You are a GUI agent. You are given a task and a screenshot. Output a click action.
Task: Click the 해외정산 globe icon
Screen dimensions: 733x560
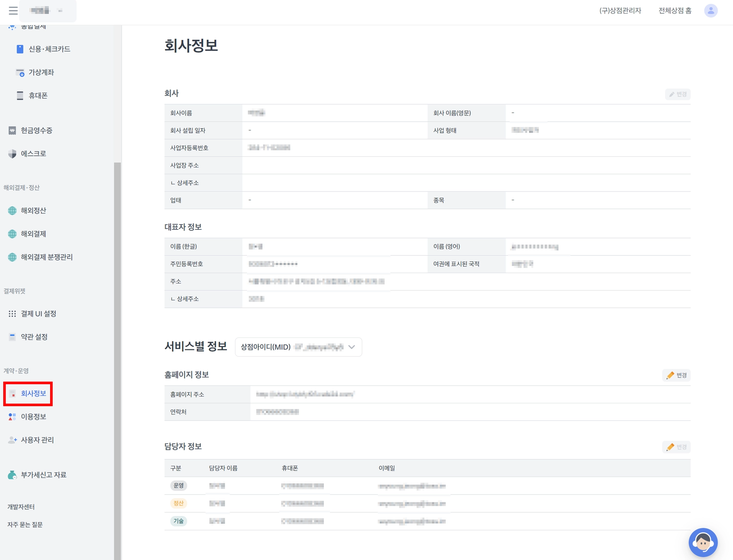pyautogui.click(x=12, y=210)
